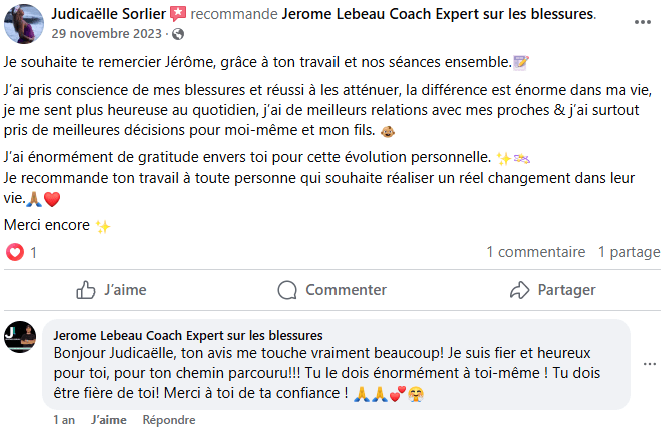Click the thumbs-up J'aime icon
This screenshot has width=668, height=430.
pyautogui.click(x=86, y=290)
